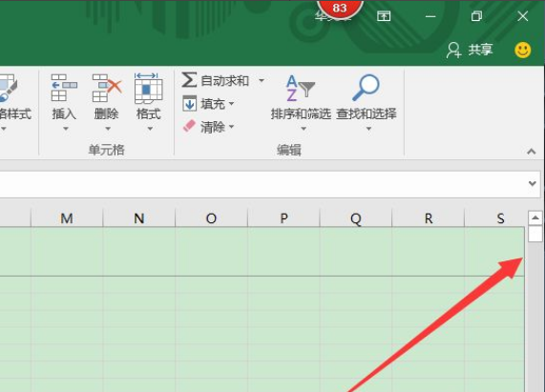
Task: Click the Share person icon
Action: 454,51
